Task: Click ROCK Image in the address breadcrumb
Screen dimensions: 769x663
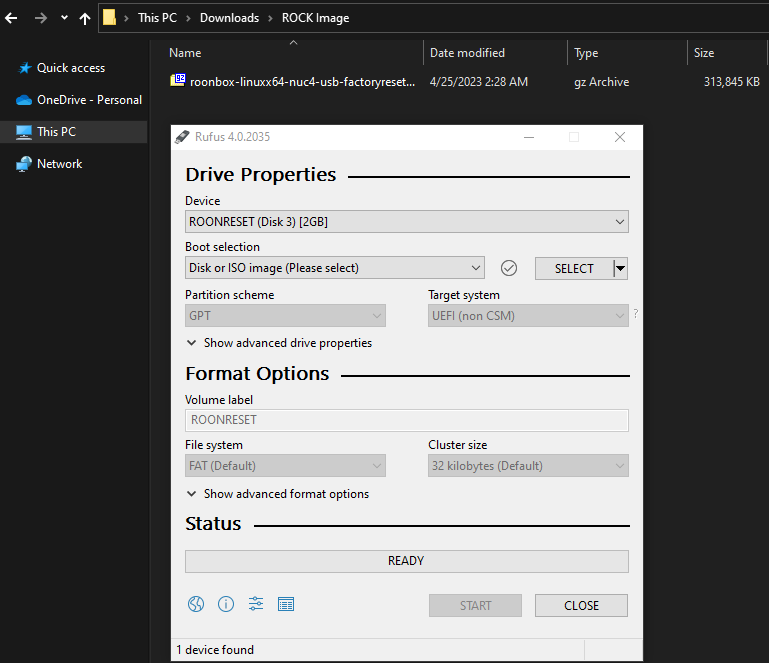Action: click(315, 18)
